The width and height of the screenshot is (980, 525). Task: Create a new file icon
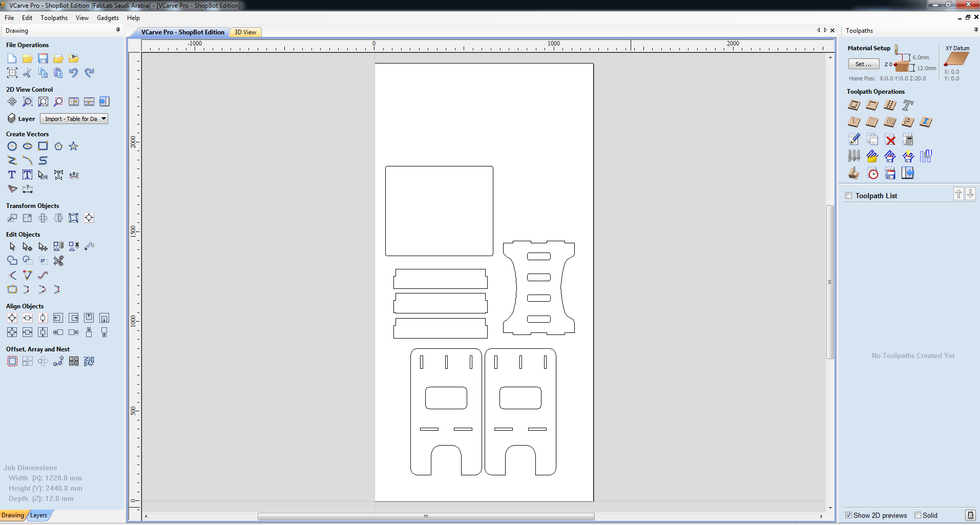12,58
